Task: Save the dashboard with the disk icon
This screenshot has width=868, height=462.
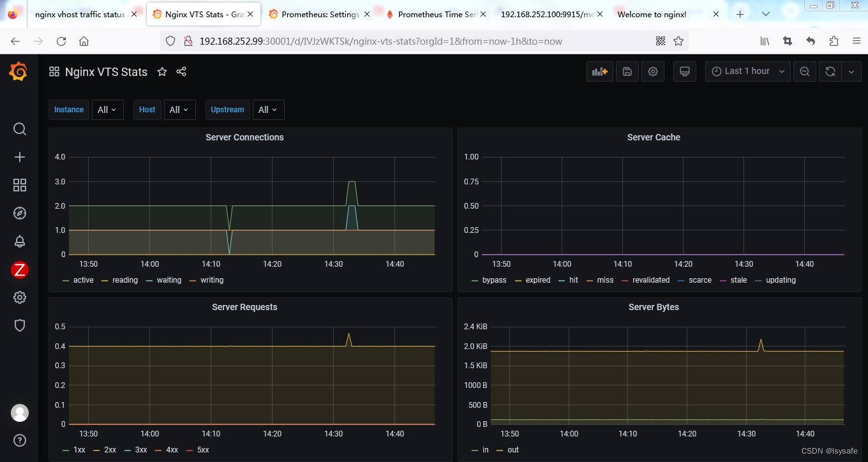Action: [627, 71]
